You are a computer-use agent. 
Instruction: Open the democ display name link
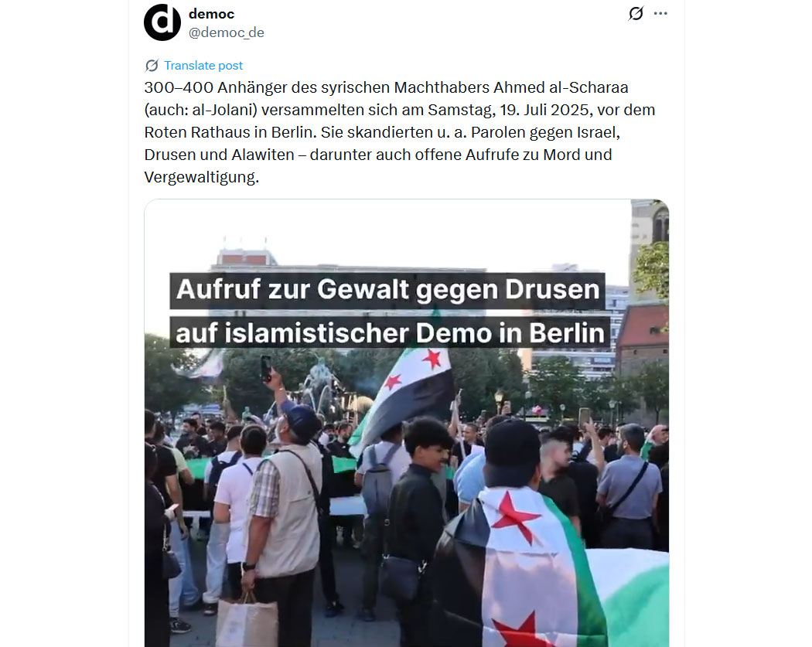pyautogui.click(x=211, y=14)
